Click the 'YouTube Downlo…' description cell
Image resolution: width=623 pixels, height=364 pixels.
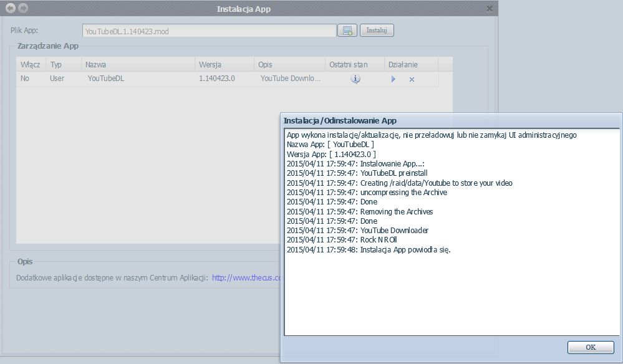(291, 79)
